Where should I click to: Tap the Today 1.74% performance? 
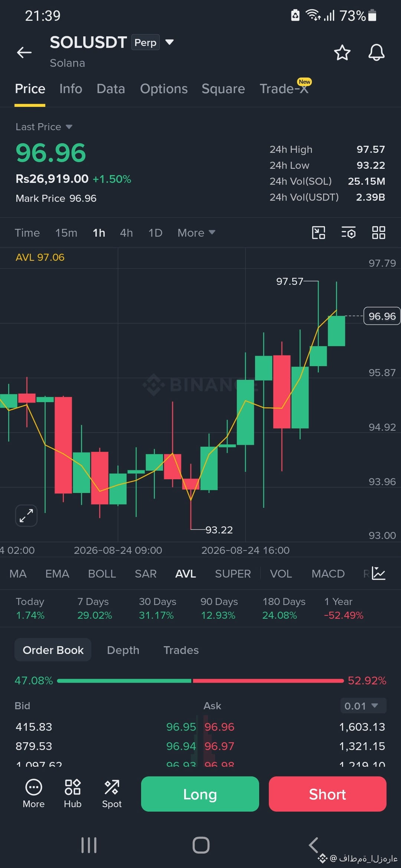[30, 608]
